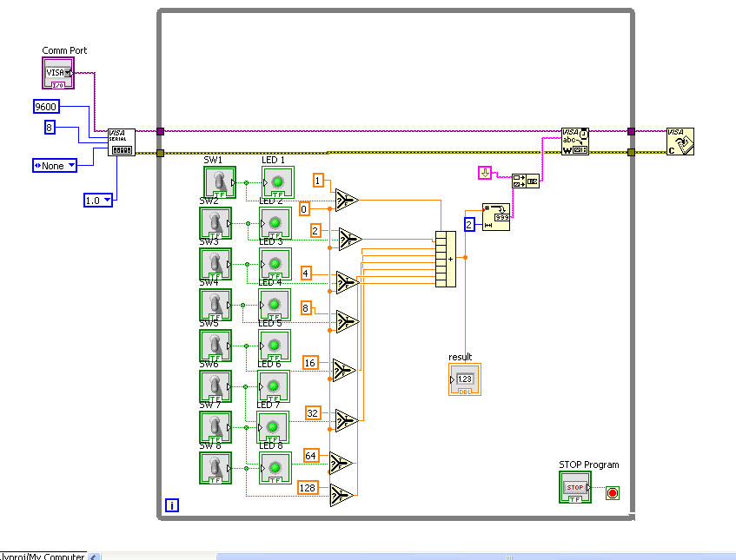
Task: Click the orange numeric constant 128
Action: pyautogui.click(x=308, y=488)
